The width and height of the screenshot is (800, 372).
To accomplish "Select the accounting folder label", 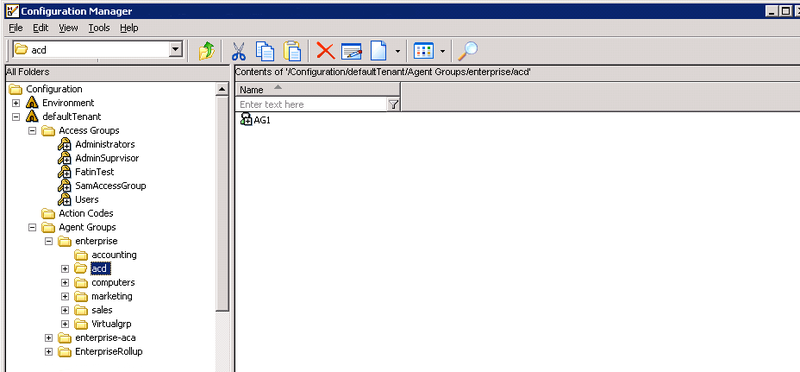I will (114, 255).
